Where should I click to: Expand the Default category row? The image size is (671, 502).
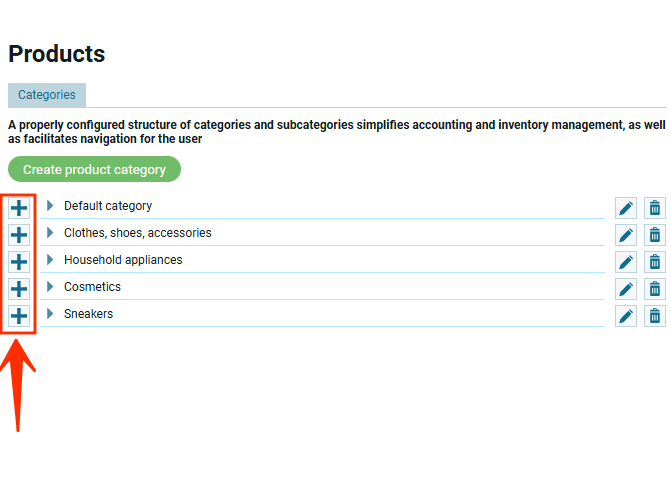(50, 206)
